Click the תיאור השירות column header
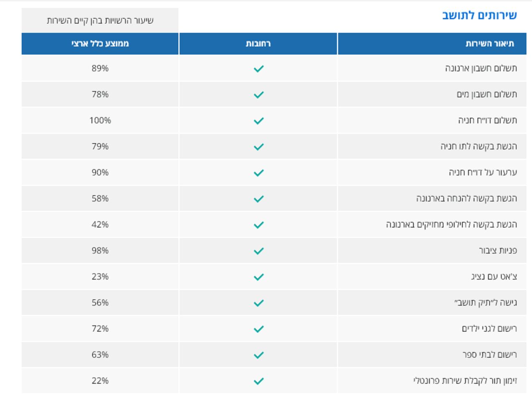 489,44
